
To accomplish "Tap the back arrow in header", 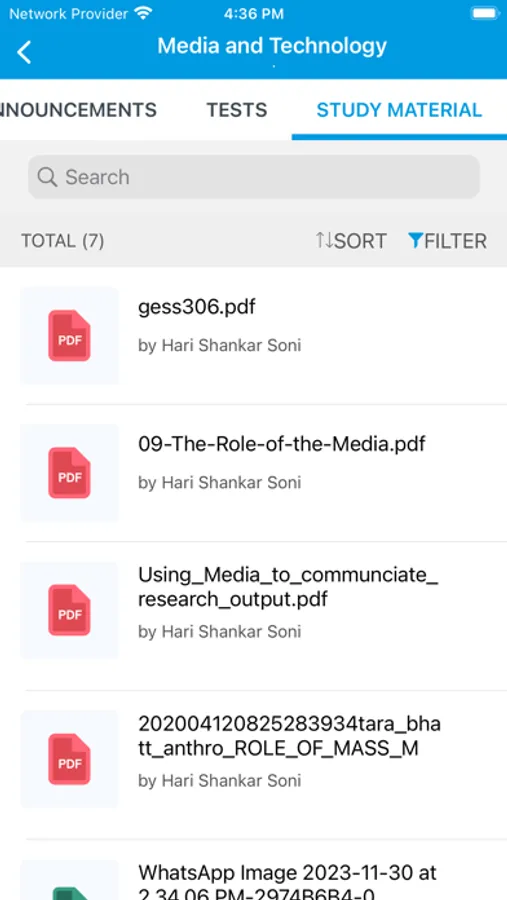I will (24, 52).
